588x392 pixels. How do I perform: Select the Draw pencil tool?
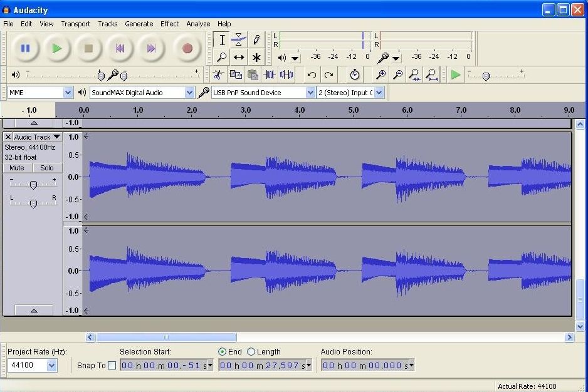click(256, 39)
